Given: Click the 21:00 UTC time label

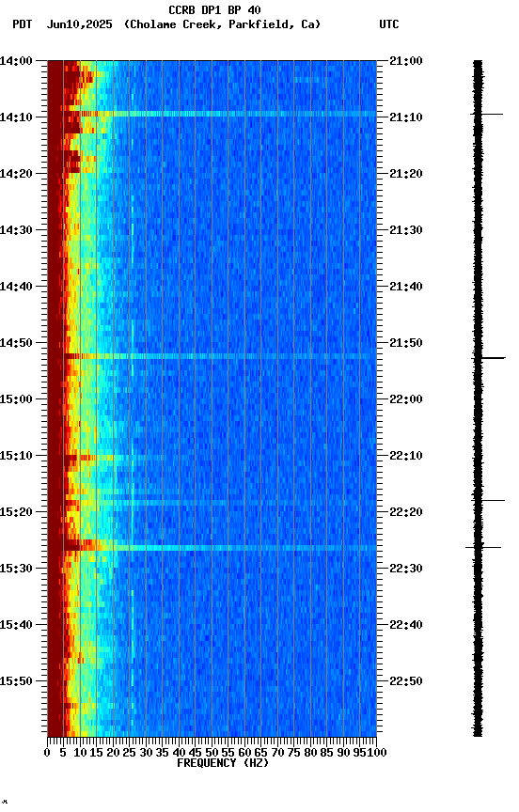Looking at the screenshot, I should pyautogui.click(x=406, y=61).
